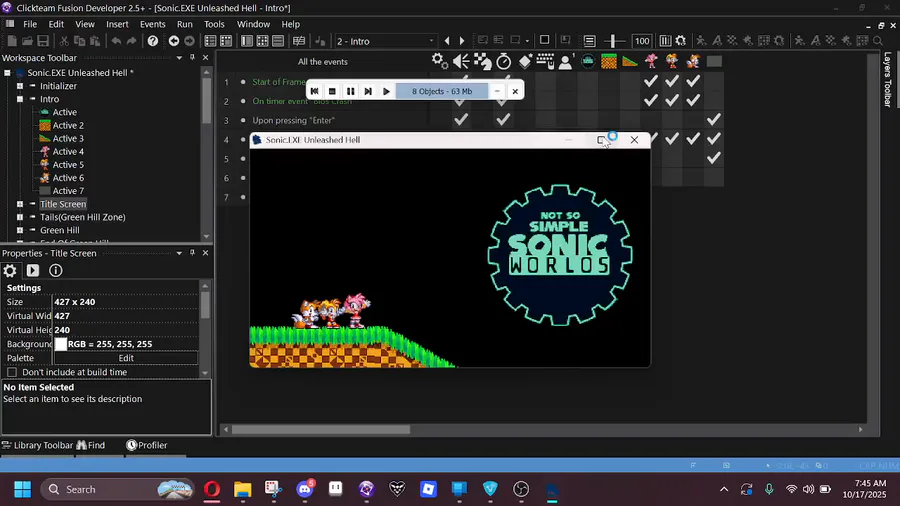Screen dimensions: 900x506
Task: Open the Properties panel dropdown arrow
Action: tap(179, 253)
